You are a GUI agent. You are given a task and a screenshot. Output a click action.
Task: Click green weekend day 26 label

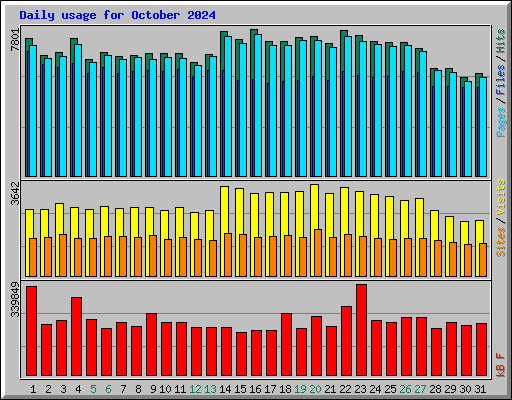click(405, 389)
